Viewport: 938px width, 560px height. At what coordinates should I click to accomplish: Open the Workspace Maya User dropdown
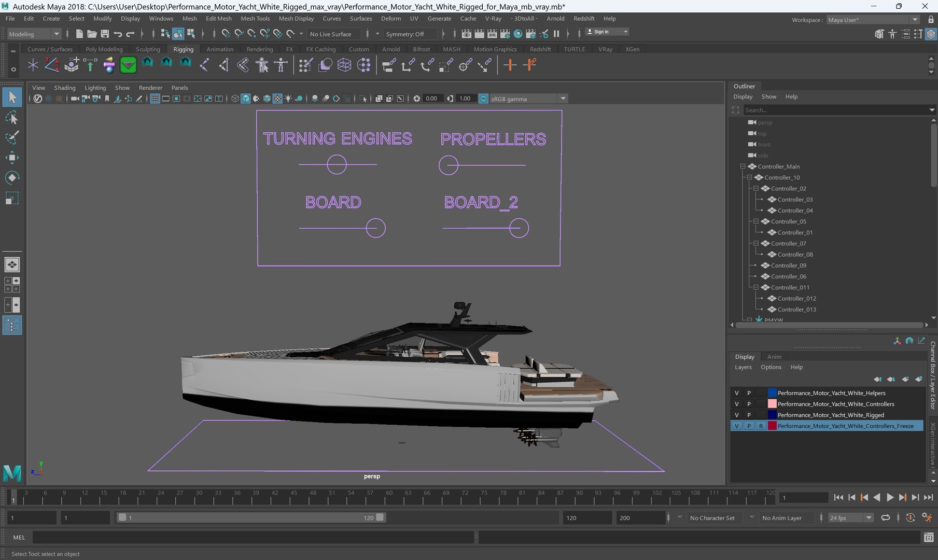click(873, 20)
